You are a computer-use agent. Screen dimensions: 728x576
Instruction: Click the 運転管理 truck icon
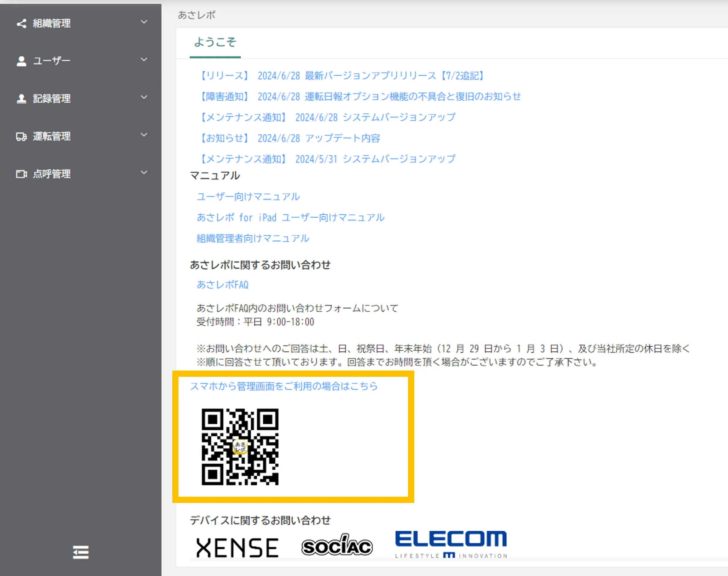[x=22, y=136]
